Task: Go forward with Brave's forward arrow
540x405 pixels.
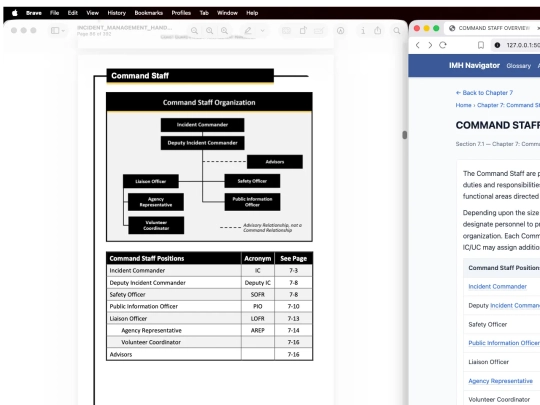Action: coord(430,45)
